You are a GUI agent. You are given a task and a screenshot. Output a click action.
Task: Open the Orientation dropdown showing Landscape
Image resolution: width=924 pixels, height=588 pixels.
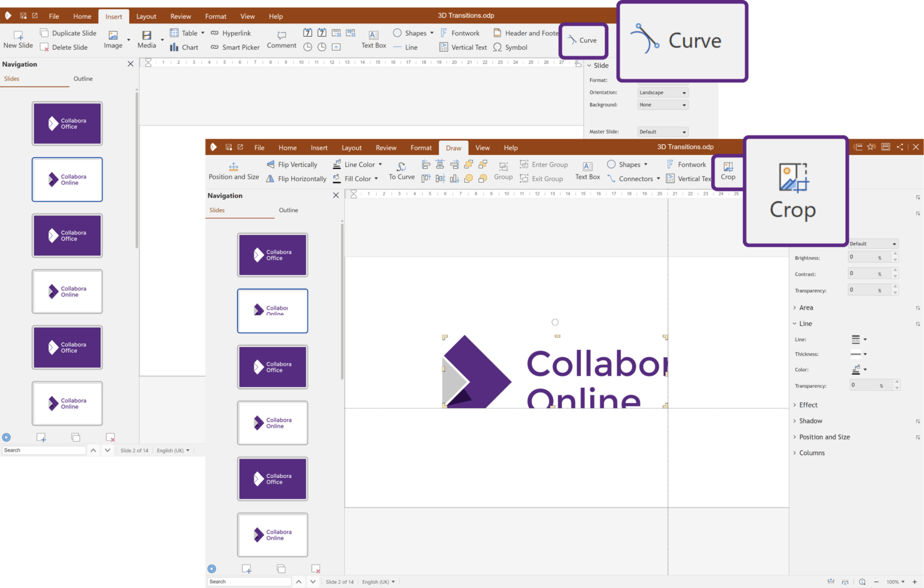pos(662,93)
